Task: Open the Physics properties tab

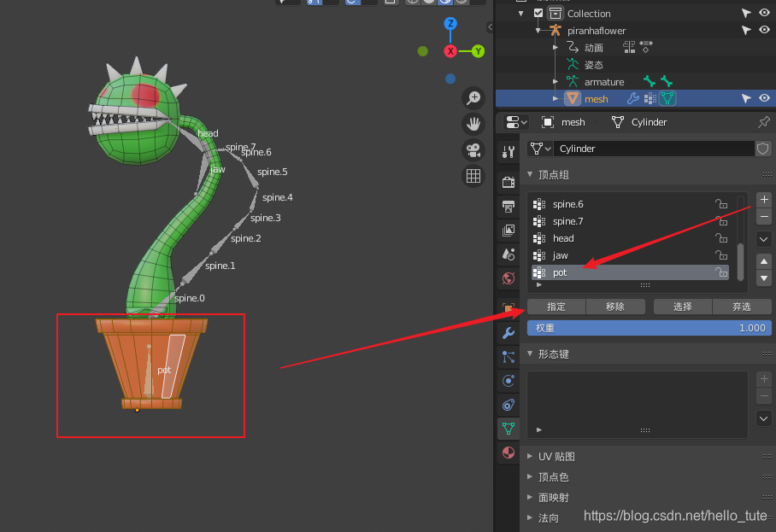Action: (509, 381)
